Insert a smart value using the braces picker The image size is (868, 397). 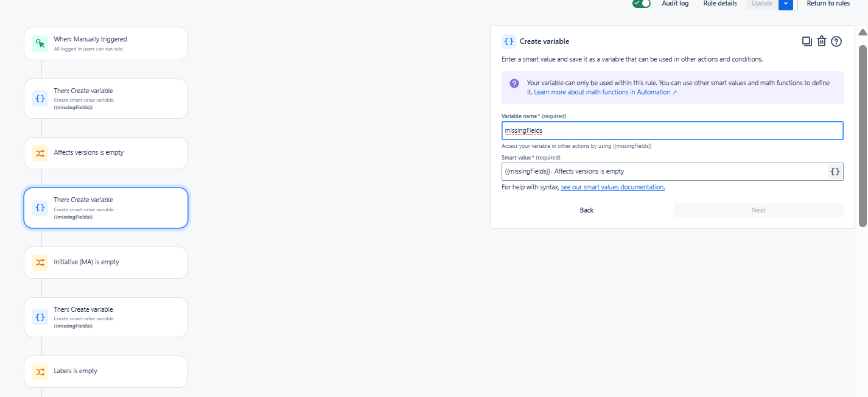[x=835, y=171]
